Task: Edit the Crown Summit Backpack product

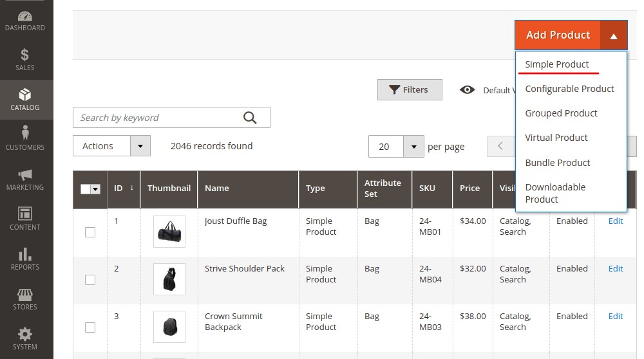Action: 615,317
